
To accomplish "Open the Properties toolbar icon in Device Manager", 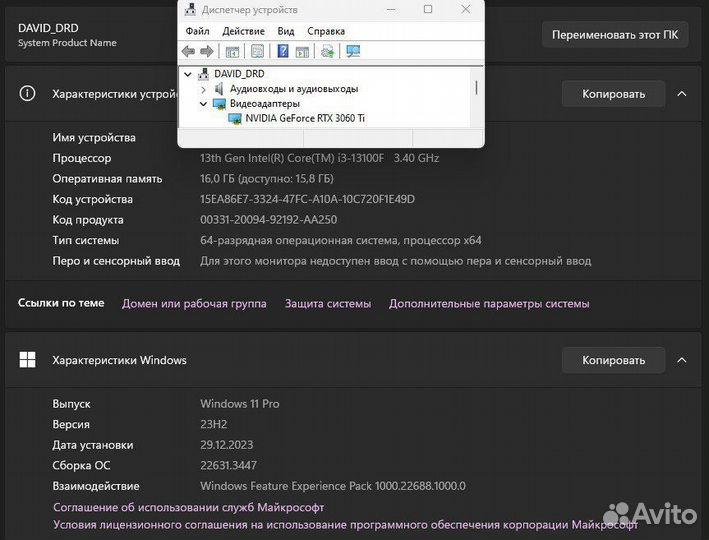I will click(x=257, y=51).
